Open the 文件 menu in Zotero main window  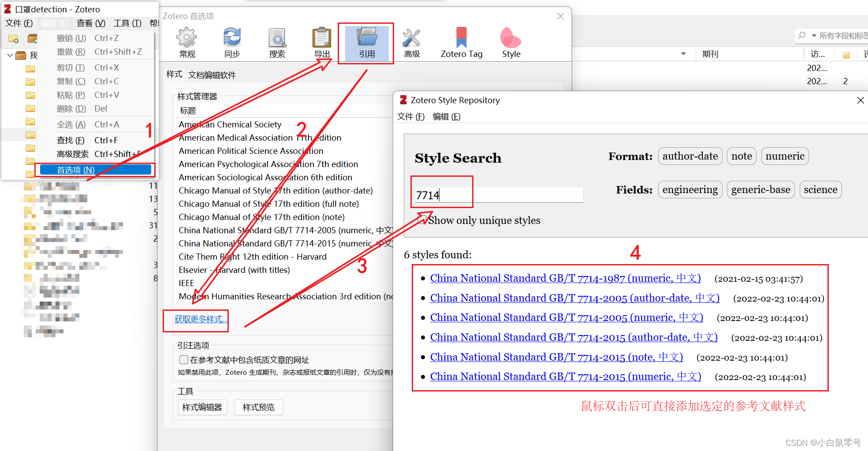click(x=19, y=23)
